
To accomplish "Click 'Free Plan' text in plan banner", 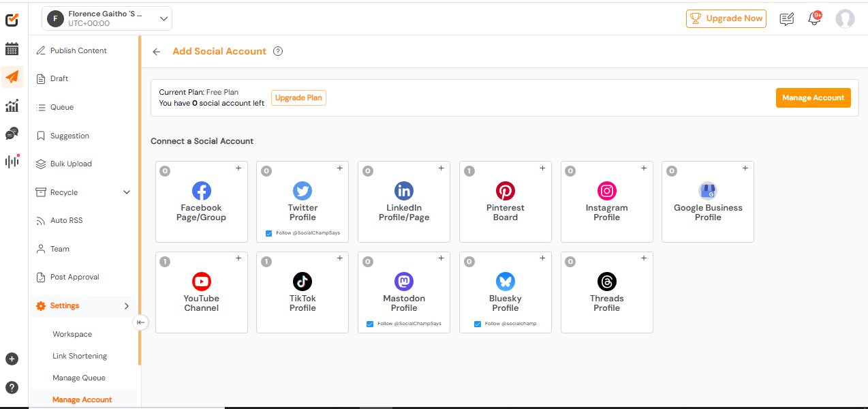I will pos(222,92).
